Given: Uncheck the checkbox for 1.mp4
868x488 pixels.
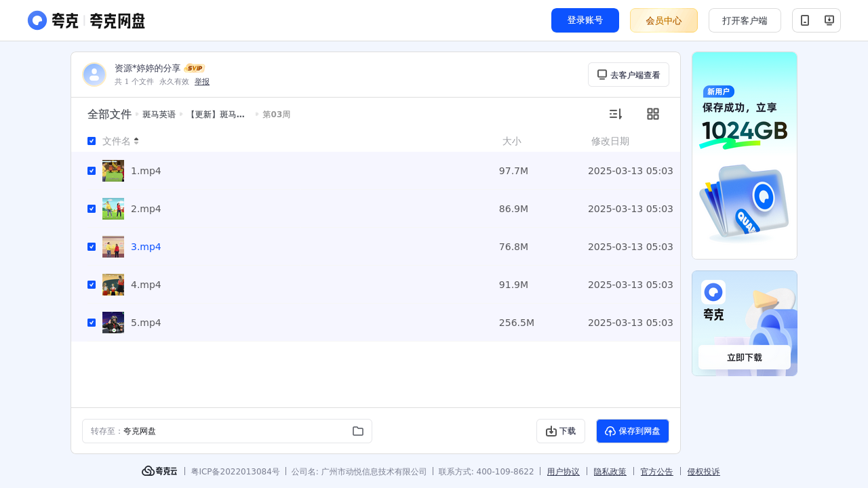Looking at the screenshot, I should coord(92,171).
